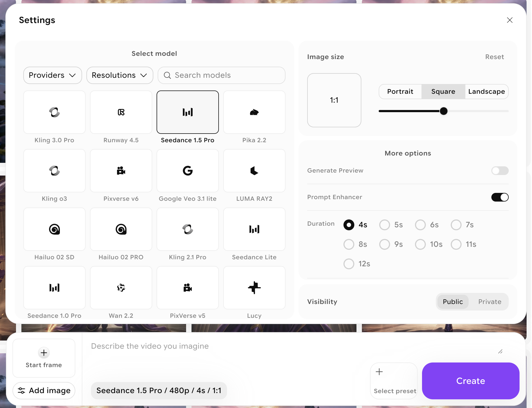This screenshot has height=408, width=532.
Task: Enable the Generate Preview toggle
Action: [499, 171]
